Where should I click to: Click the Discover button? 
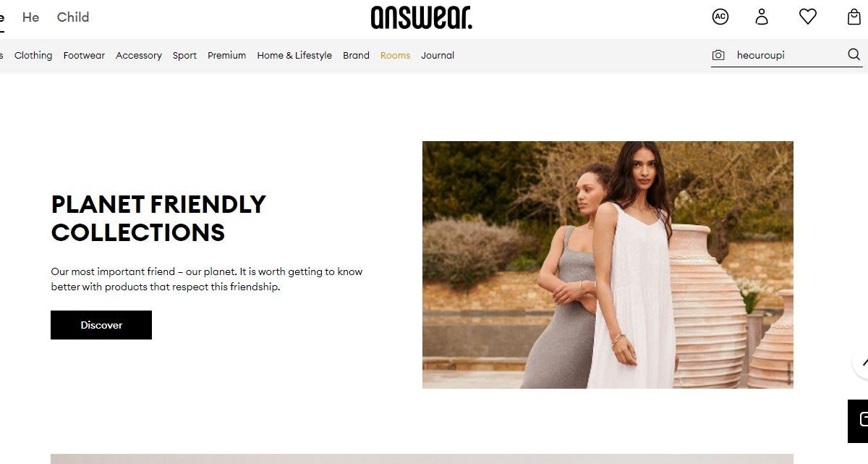pos(101,325)
